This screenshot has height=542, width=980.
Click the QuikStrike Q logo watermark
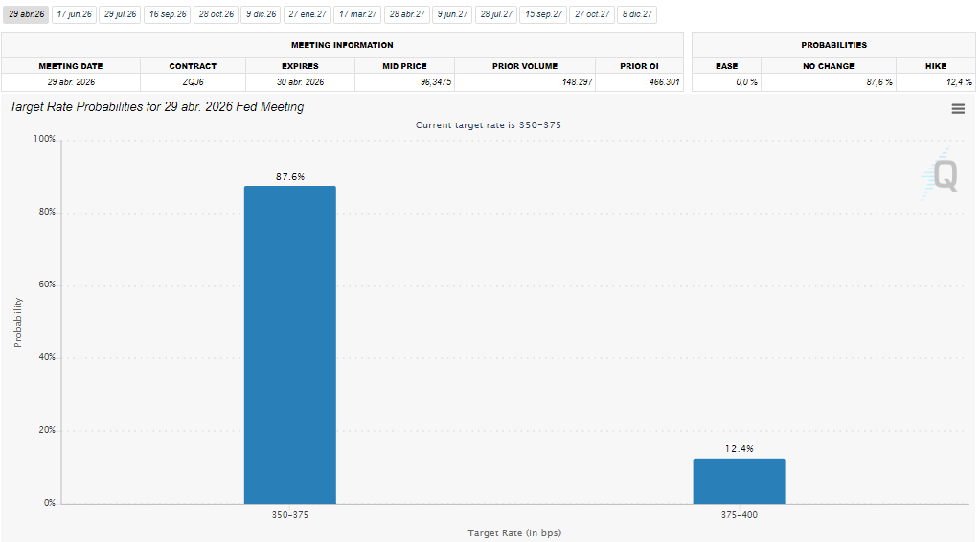click(x=943, y=175)
